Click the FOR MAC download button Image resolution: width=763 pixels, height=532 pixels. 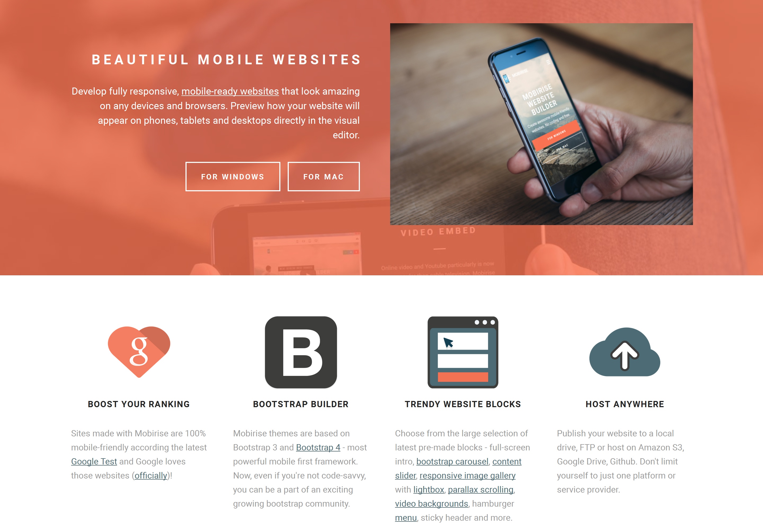323,176
